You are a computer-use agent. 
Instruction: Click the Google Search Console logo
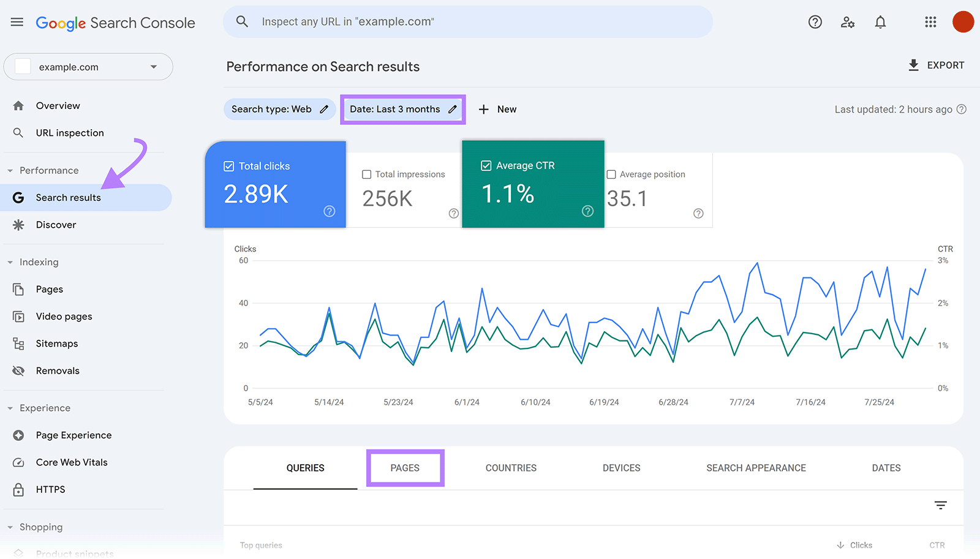pos(115,22)
